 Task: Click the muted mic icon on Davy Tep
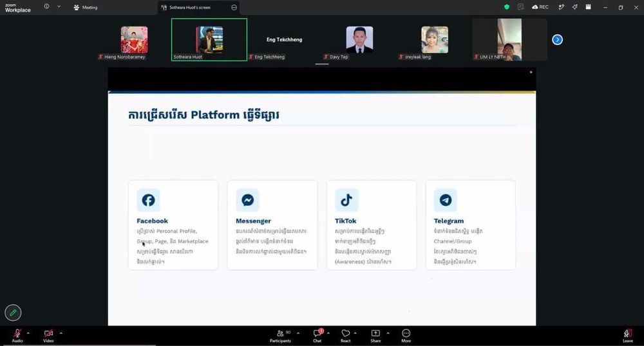click(x=326, y=57)
